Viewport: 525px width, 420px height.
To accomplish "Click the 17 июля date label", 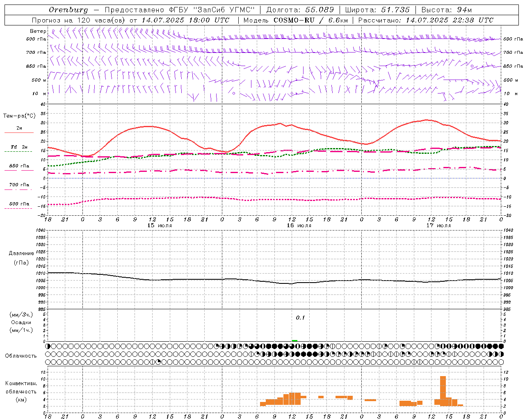I will click(438, 226).
